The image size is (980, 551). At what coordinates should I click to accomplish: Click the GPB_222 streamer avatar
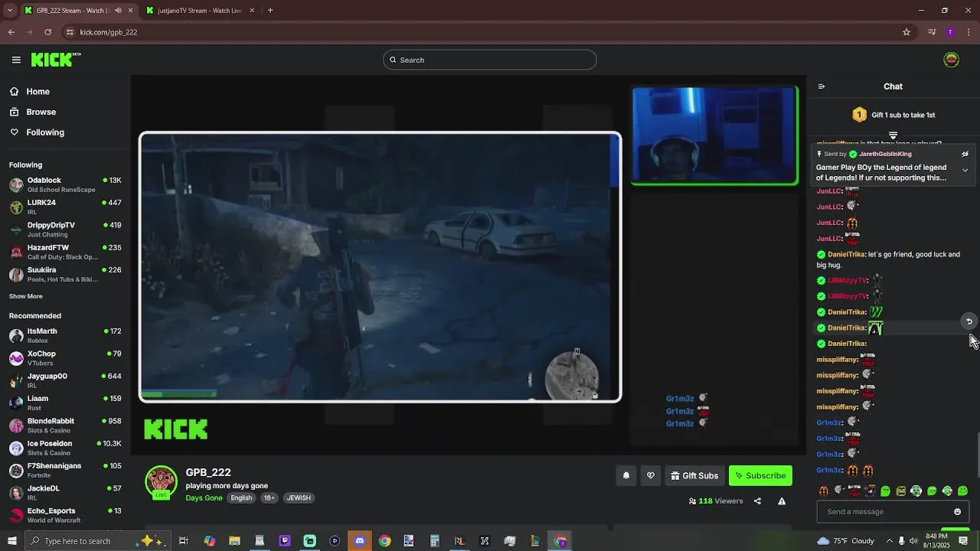click(161, 482)
